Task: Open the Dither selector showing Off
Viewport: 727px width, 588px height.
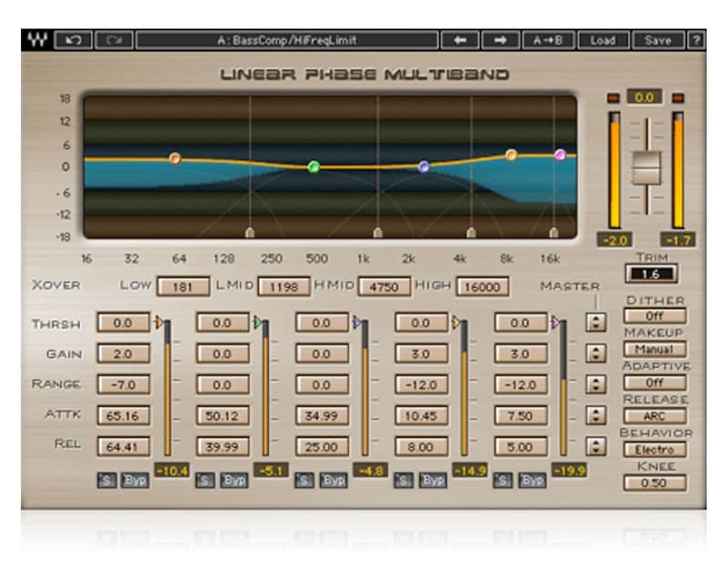Action: click(654, 316)
